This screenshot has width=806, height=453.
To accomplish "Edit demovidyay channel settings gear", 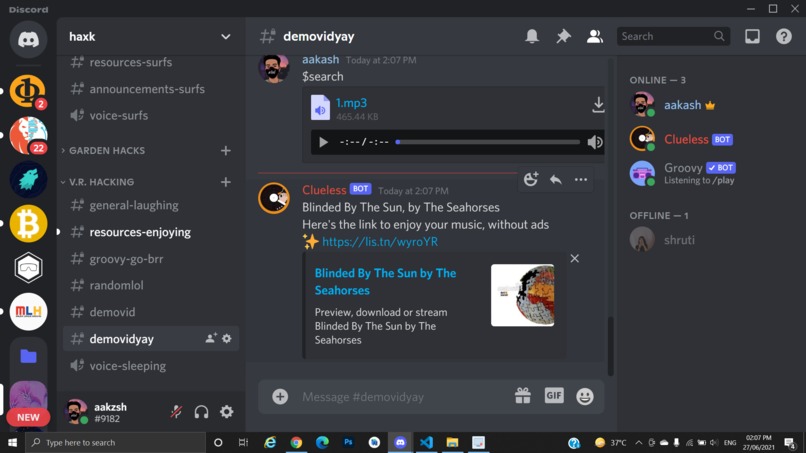I will coord(227,338).
